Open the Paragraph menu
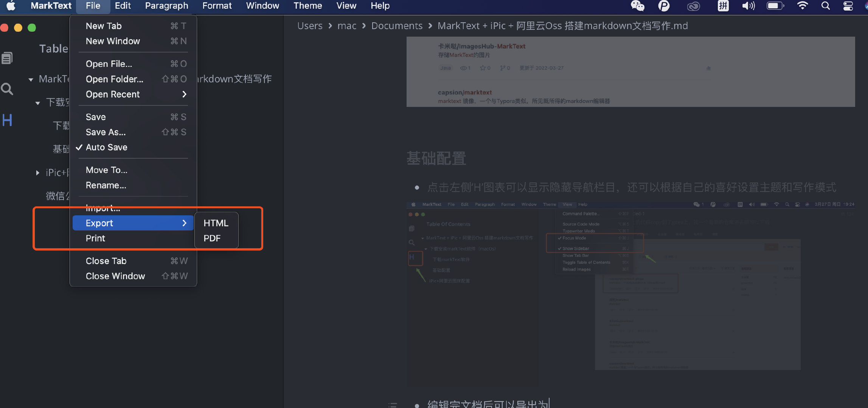Screen dimensions: 868x408 (166, 5)
